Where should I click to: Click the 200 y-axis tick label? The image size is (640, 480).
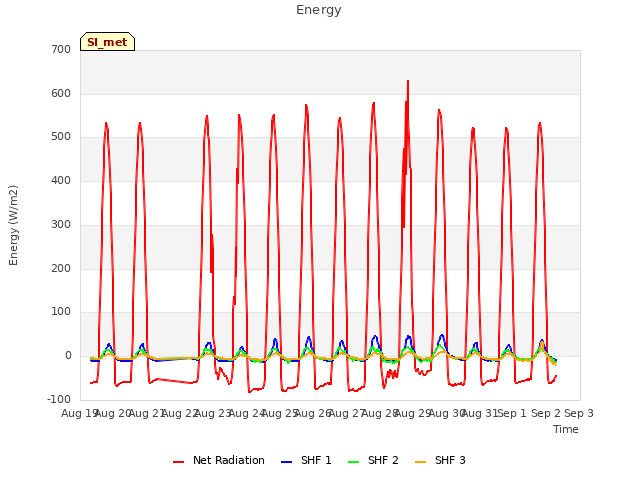coord(61,268)
